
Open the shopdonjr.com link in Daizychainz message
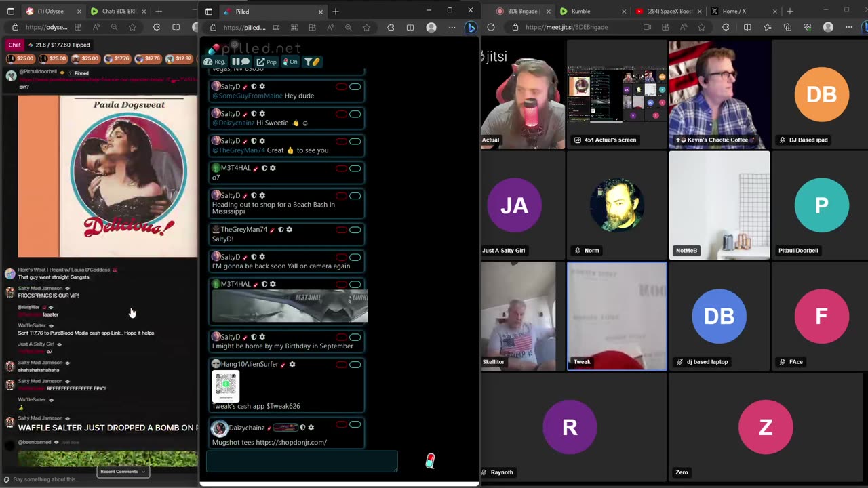click(292, 442)
